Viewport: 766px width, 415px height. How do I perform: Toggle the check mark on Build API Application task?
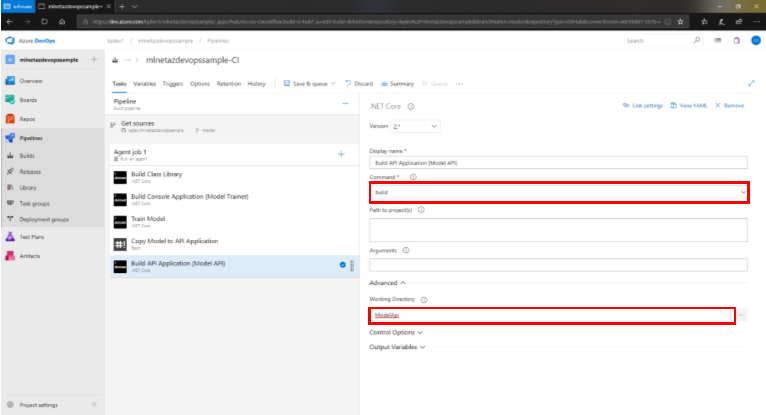tap(341, 265)
